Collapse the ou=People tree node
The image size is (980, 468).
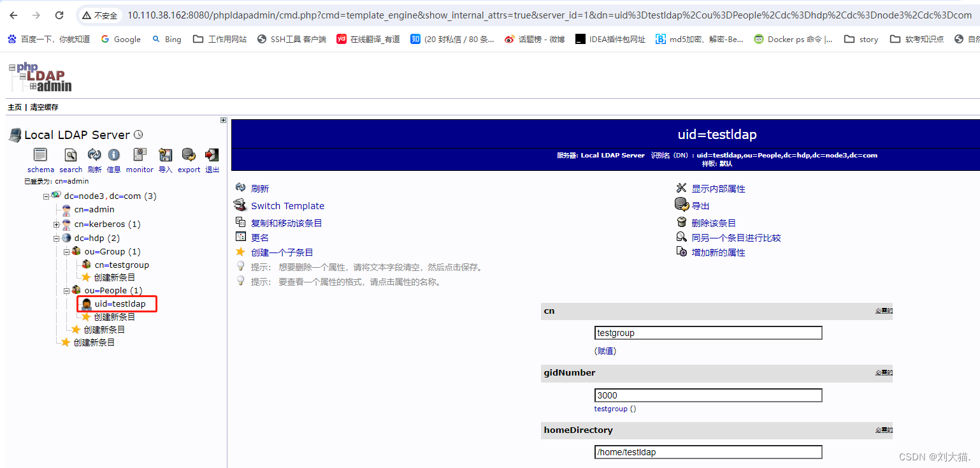tap(66, 291)
